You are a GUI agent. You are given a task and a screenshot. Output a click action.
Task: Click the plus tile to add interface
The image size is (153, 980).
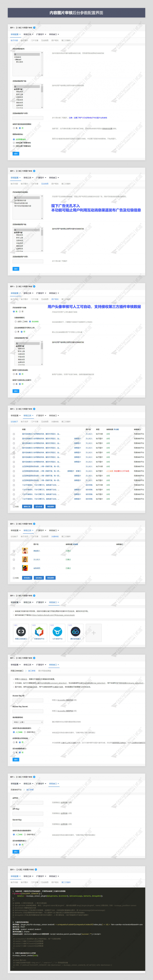93,633
